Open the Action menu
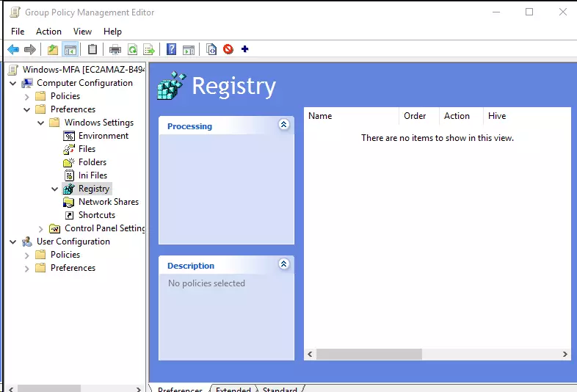The image size is (577, 392). pyautogui.click(x=48, y=32)
